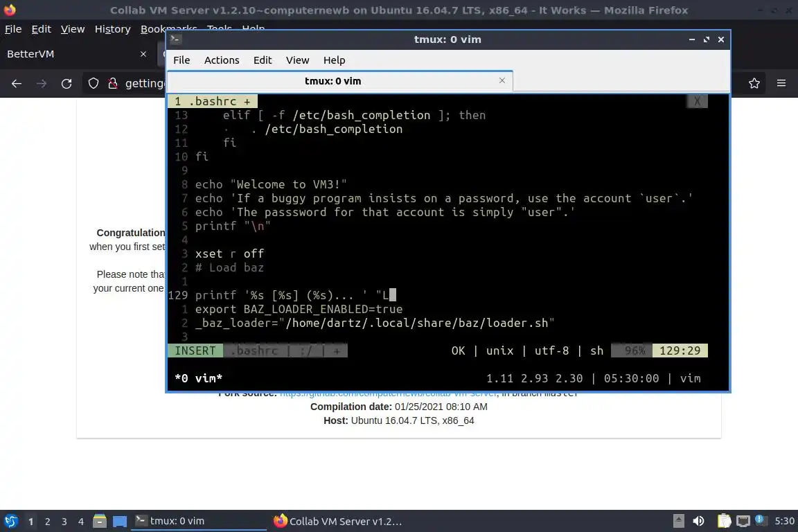Click the line 'xset r off'
Image resolution: width=798 pixels, height=532 pixels.
229,254
